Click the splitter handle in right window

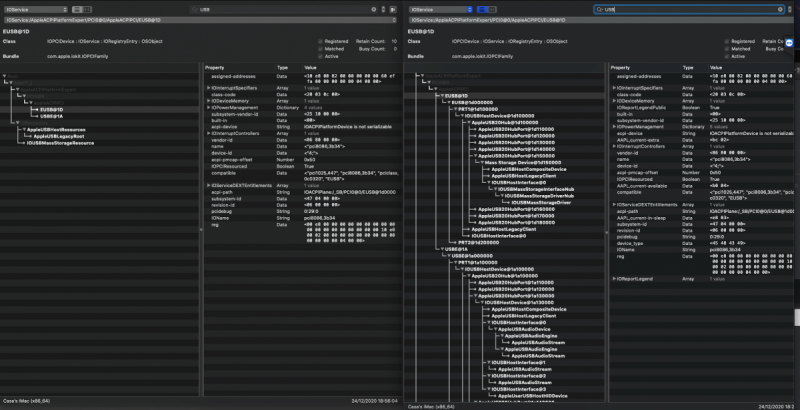[x=607, y=232]
